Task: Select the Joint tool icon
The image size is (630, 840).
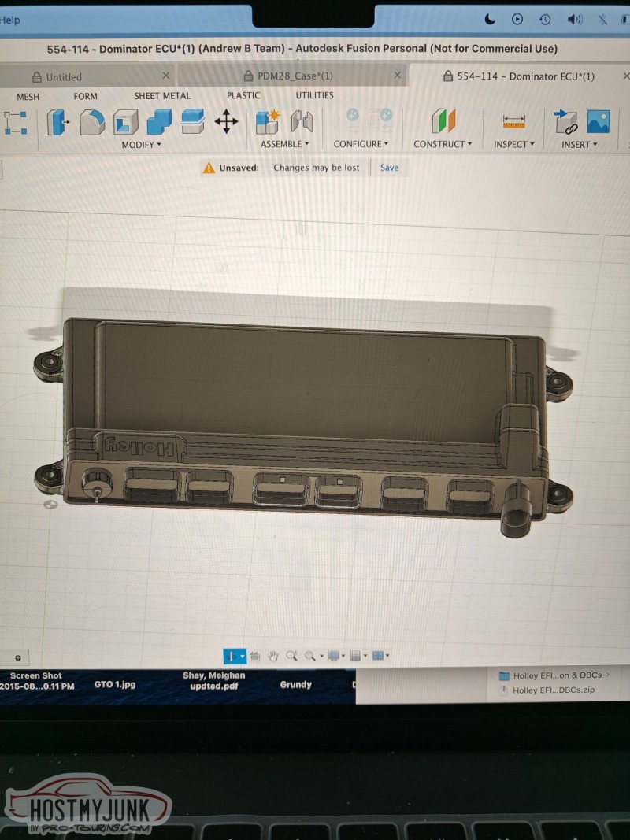Action: (x=302, y=121)
